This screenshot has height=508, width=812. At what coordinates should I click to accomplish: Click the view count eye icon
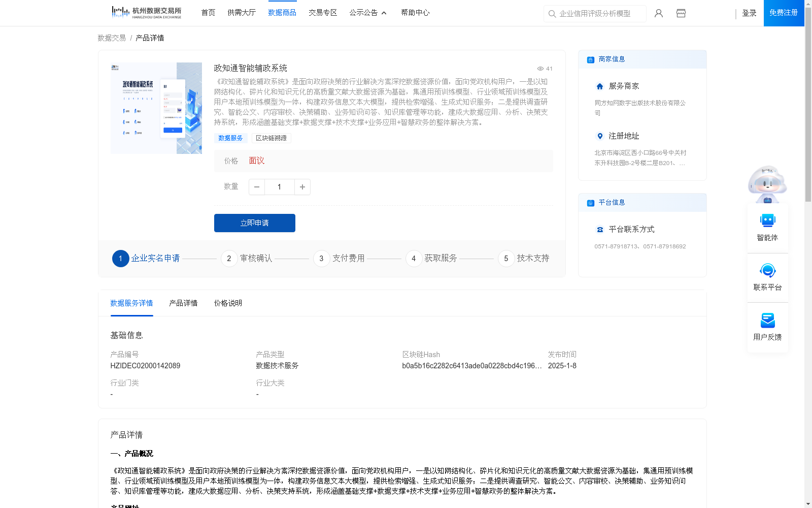tap(540, 69)
